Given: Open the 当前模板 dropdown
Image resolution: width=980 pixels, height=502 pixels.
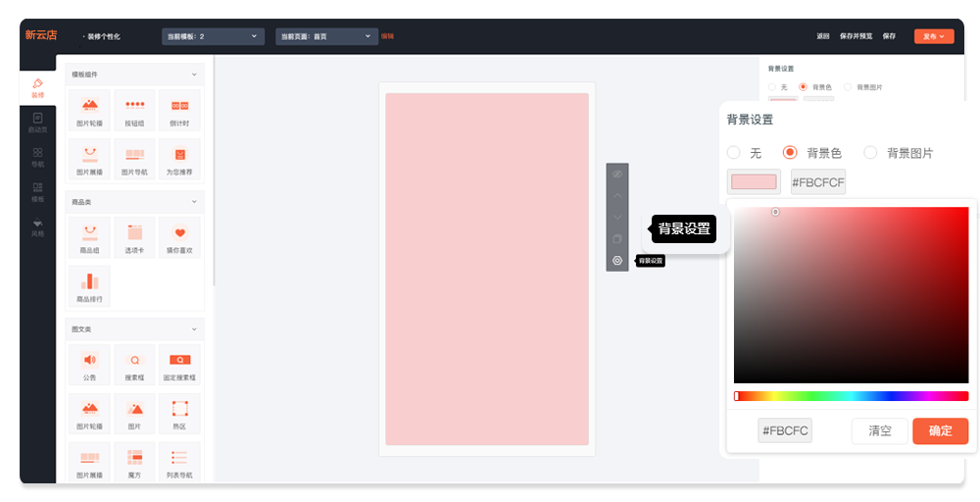Looking at the screenshot, I should click(x=214, y=36).
